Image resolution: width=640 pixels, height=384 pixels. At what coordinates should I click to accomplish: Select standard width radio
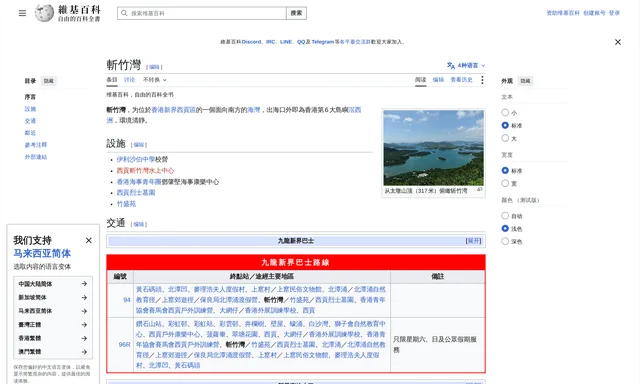(505, 170)
